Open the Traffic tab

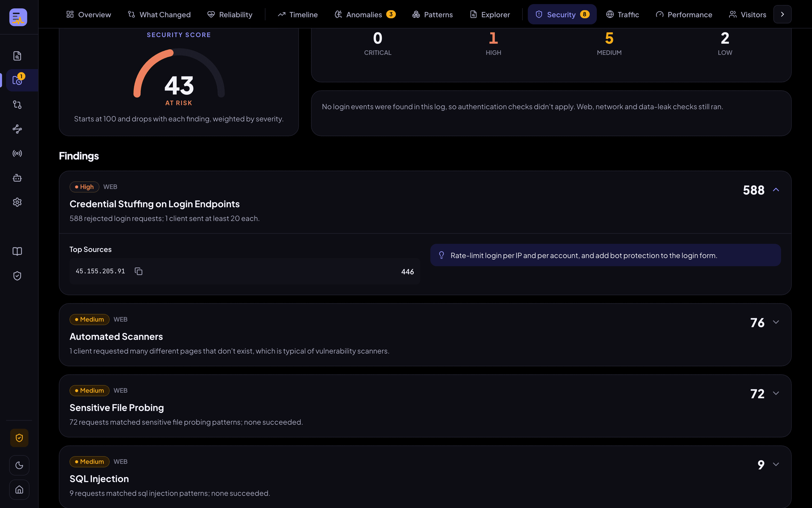click(x=622, y=14)
